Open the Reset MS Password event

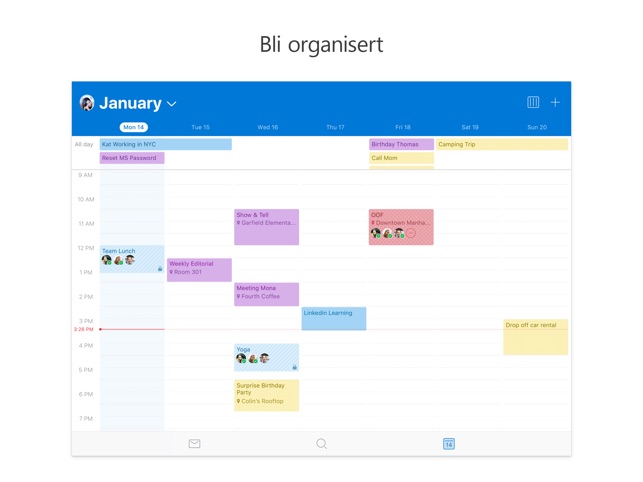(132, 158)
